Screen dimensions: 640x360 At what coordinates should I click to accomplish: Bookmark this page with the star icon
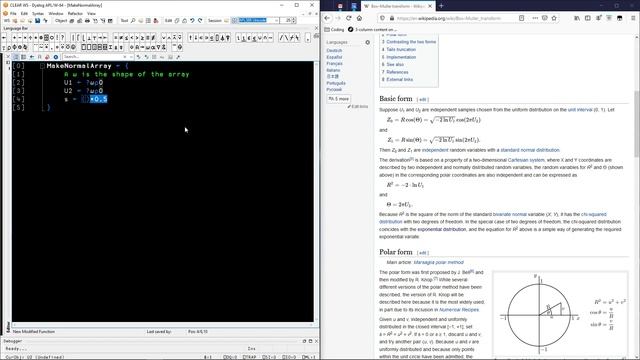click(554, 18)
